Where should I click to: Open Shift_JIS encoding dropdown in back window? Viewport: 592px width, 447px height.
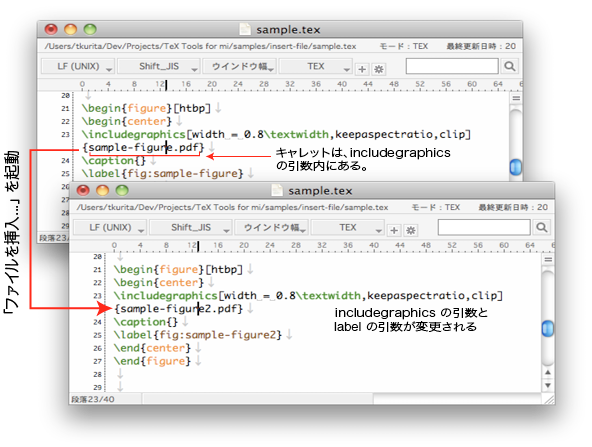coord(159,66)
